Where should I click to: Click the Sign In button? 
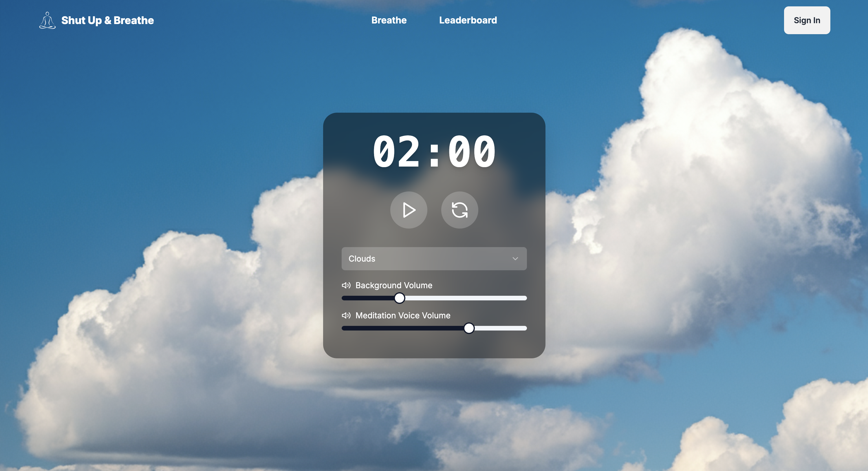[807, 20]
